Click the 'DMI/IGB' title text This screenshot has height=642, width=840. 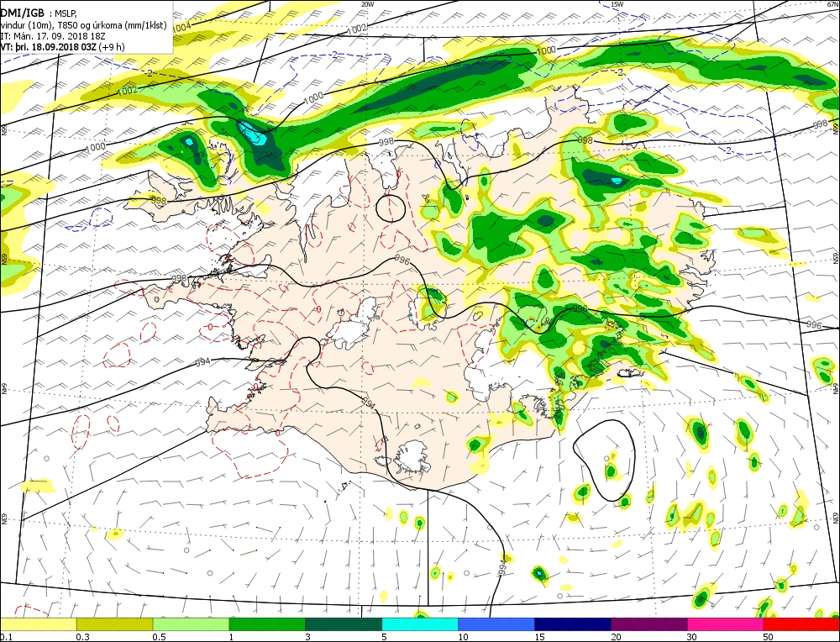[23, 13]
